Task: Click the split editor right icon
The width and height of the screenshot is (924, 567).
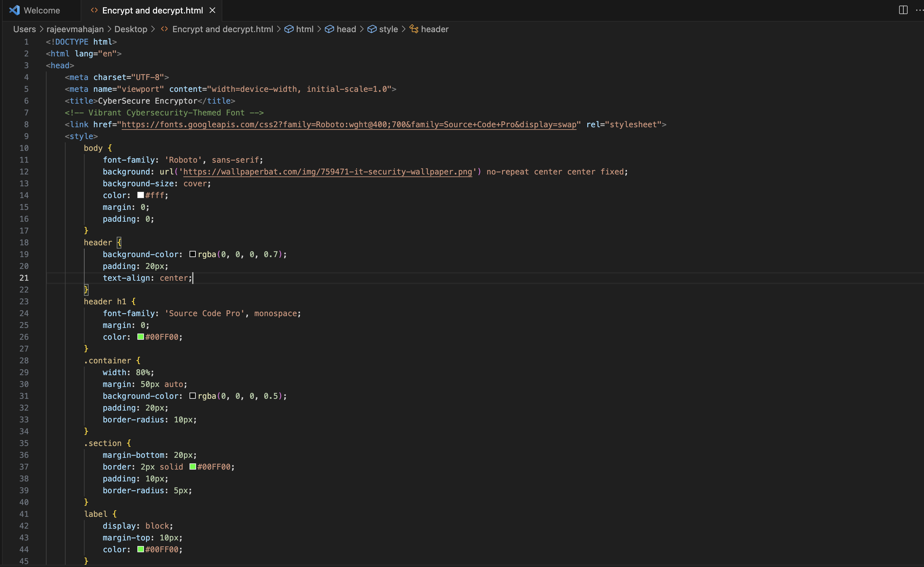Action: [x=903, y=10]
